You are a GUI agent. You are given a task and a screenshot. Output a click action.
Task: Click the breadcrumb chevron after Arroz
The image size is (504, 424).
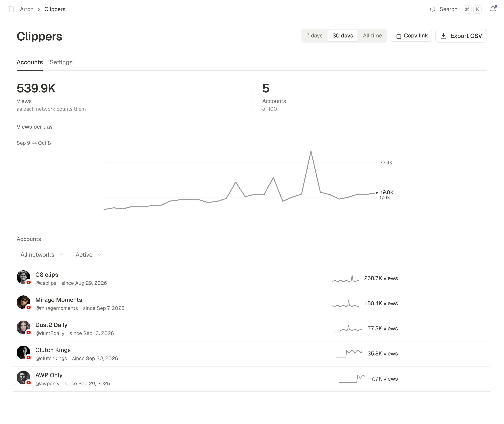[38, 9]
